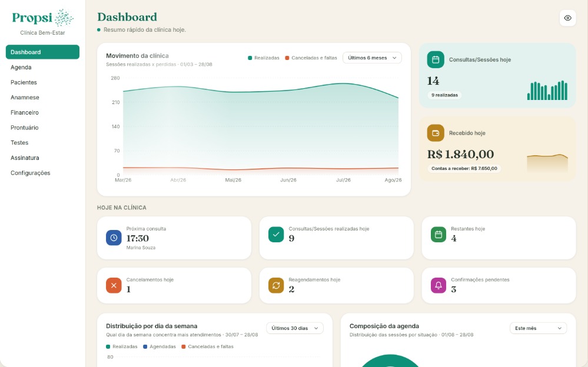Open the Últimos 30 dias dropdown

point(295,328)
